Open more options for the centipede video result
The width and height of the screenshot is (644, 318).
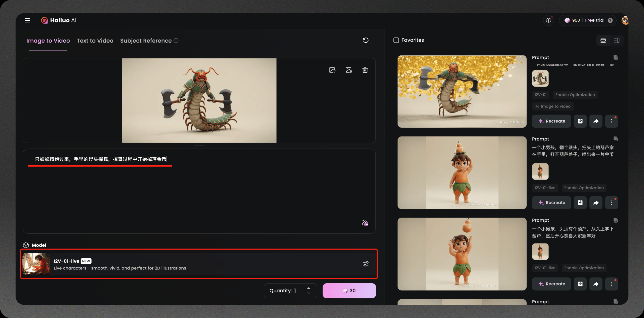coord(612,121)
